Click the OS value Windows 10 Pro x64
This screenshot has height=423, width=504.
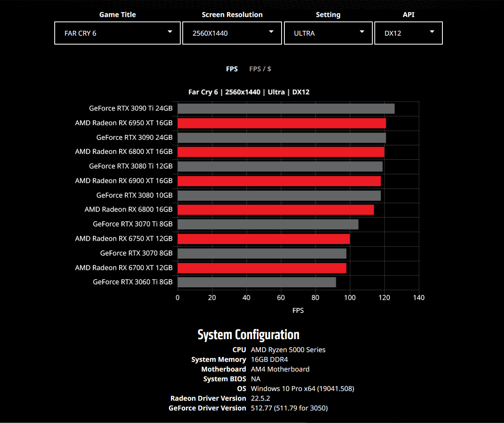(x=303, y=389)
